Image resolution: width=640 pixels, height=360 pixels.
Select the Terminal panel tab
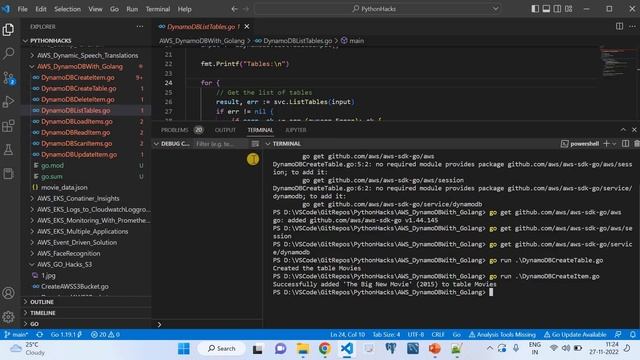(260, 130)
